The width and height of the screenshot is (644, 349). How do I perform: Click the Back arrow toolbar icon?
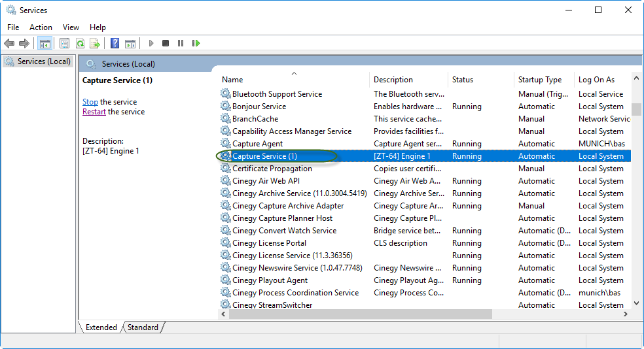pos(9,43)
